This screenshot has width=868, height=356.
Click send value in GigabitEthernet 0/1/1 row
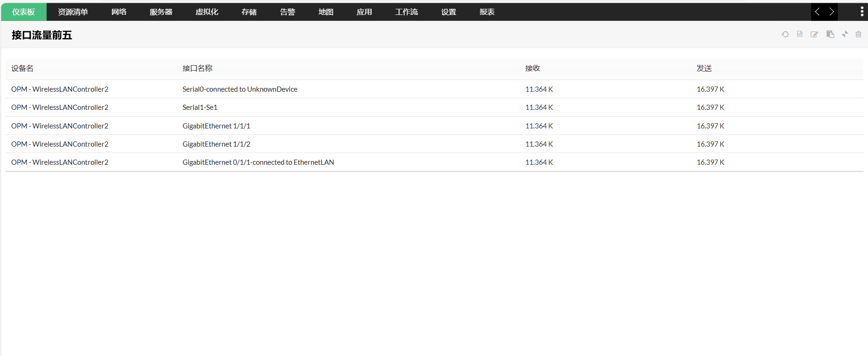pos(711,162)
